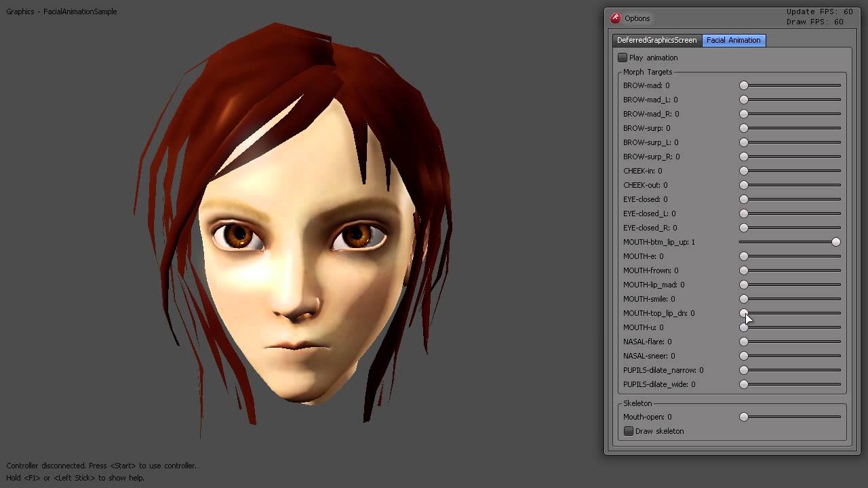Click the MOUTH-top_lip_dn slider handle
The width and height of the screenshot is (868, 488).
[744, 313]
